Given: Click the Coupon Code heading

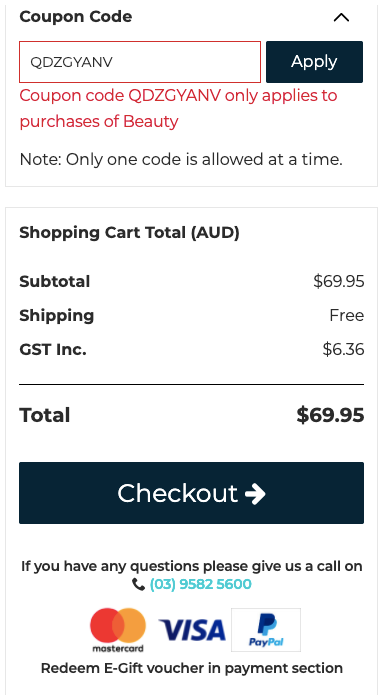Looking at the screenshot, I should click(76, 17).
